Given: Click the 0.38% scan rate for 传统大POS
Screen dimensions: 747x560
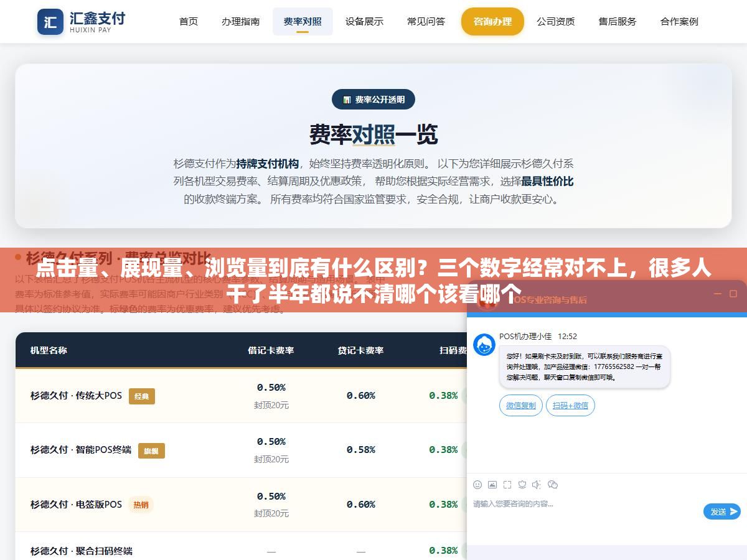Looking at the screenshot, I should [443, 396].
